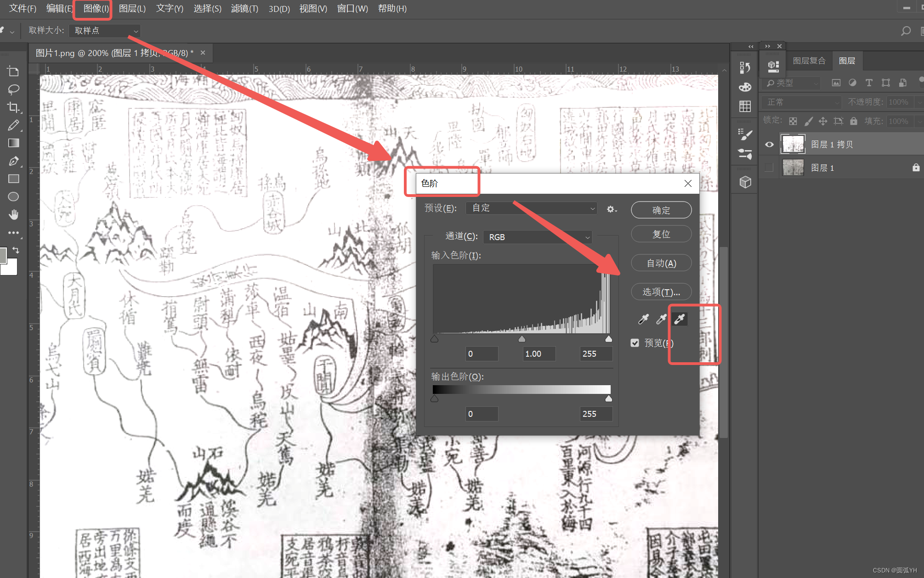Uncheck the 预览 preview checkbox

pos(635,343)
